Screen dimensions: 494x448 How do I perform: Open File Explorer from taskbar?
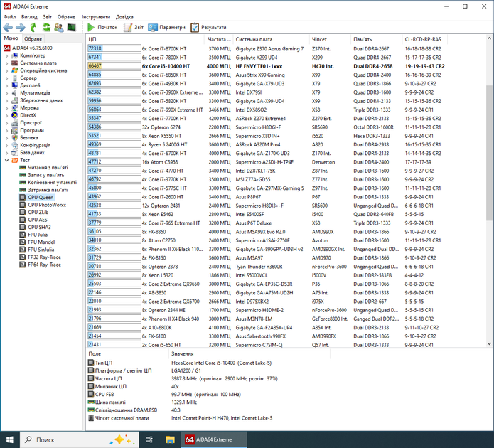[x=170, y=439]
